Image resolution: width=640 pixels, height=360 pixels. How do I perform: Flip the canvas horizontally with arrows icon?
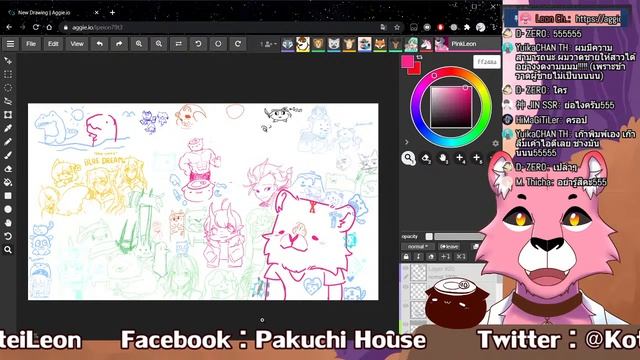pyautogui.click(x=178, y=44)
